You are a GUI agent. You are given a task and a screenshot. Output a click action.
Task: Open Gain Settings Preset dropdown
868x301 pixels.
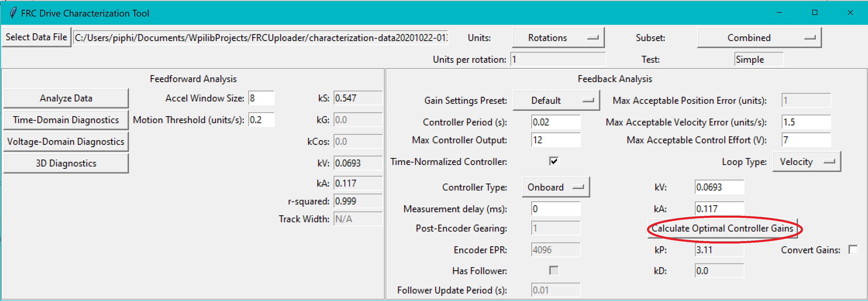[x=556, y=100]
